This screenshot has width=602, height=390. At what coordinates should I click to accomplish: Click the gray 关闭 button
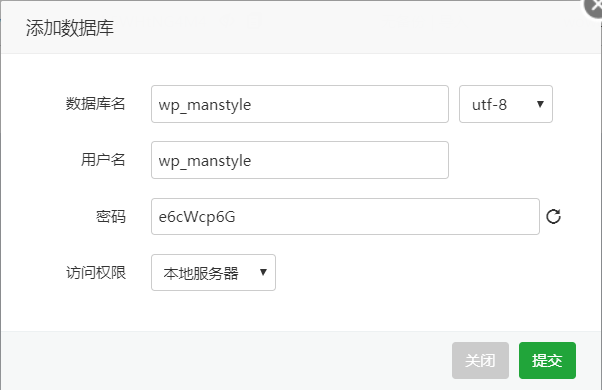(480, 360)
